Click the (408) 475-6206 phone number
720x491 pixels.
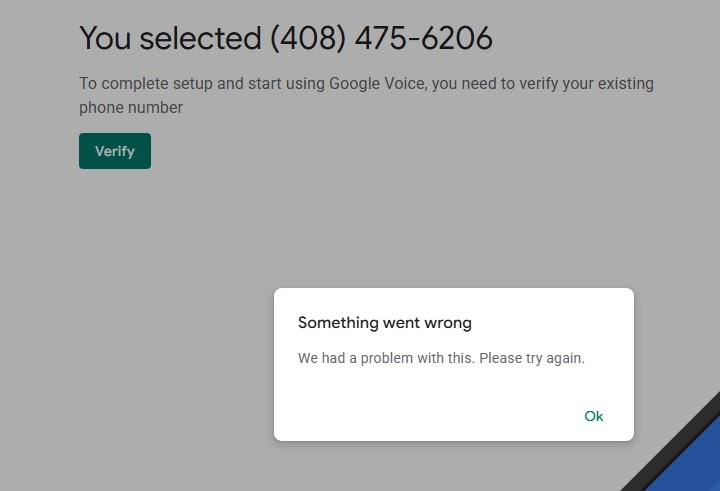[381, 38]
